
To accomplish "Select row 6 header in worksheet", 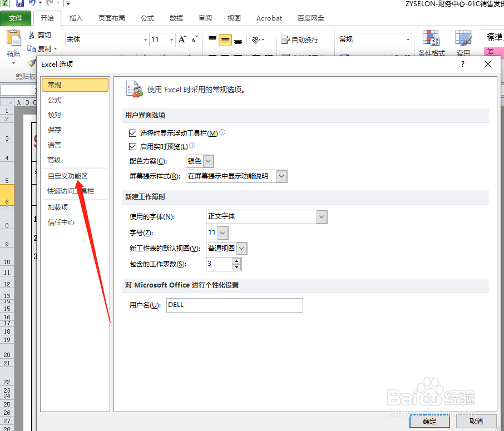I will [x=7, y=195].
